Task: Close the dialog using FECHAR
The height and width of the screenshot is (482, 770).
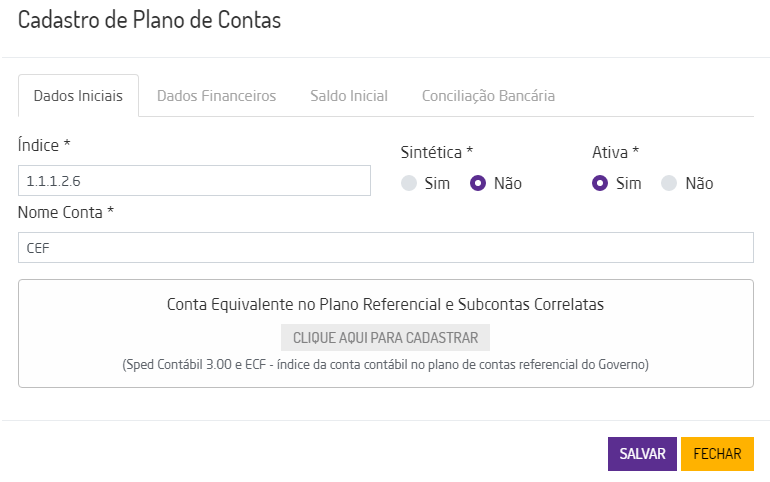Action: point(717,453)
